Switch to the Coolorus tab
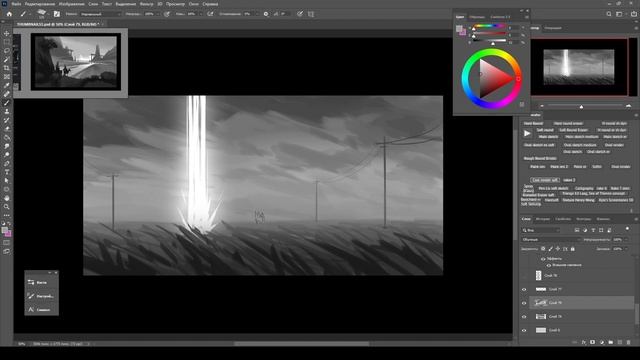 pos(500,17)
